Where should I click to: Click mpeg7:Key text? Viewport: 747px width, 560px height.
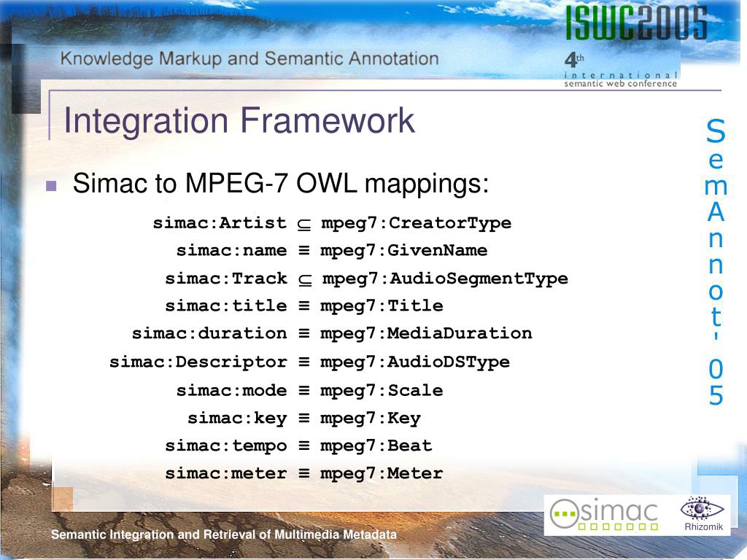point(371,419)
